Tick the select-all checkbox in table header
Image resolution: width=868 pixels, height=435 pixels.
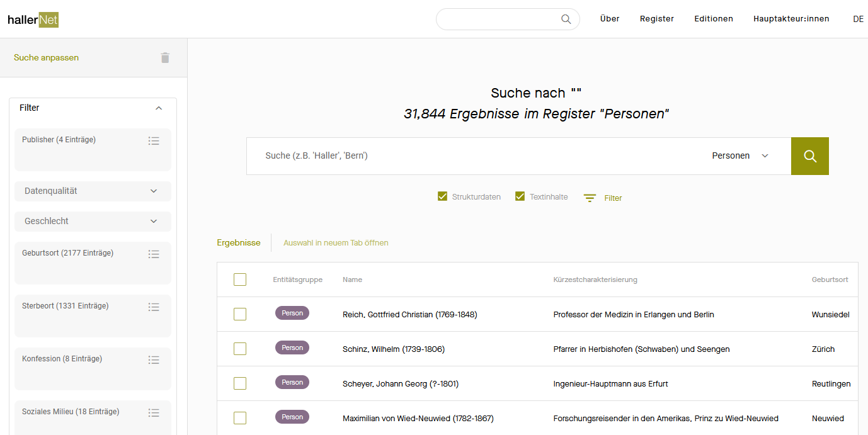pyautogui.click(x=240, y=280)
